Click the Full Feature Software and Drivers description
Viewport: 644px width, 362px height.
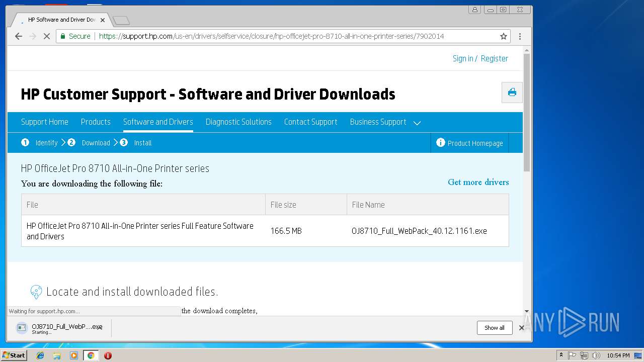click(x=140, y=231)
